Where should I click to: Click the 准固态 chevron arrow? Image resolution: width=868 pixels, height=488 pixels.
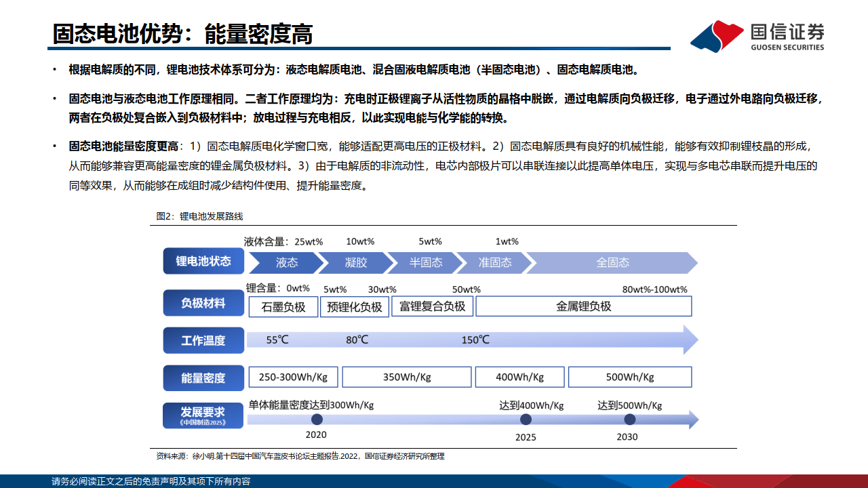tap(494, 262)
